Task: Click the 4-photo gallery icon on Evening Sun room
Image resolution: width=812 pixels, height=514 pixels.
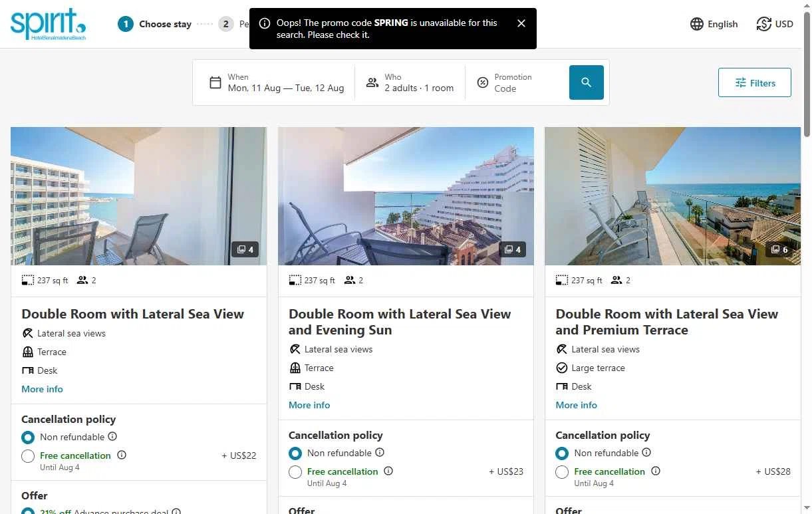Action: pyautogui.click(x=513, y=249)
